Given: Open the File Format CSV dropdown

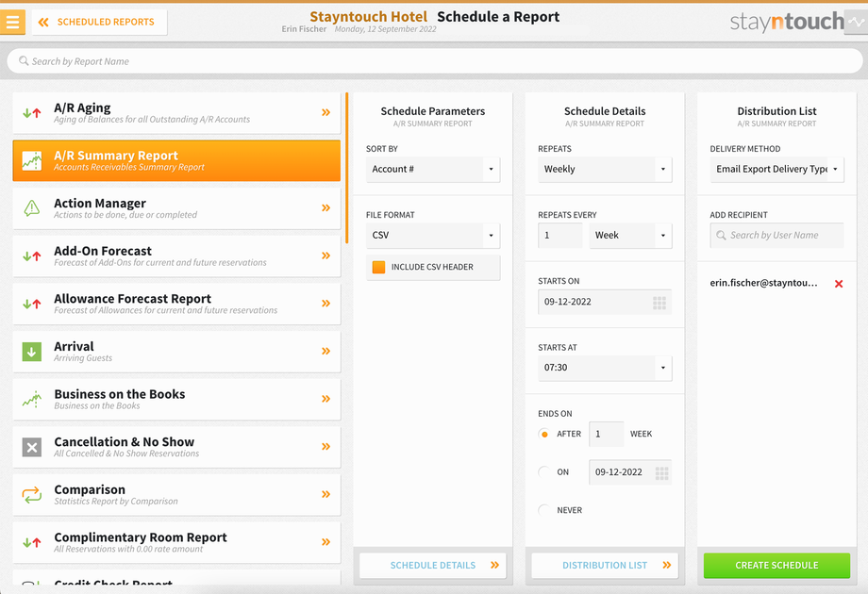Looking at the screenshot, I should [x=433, y=236].
